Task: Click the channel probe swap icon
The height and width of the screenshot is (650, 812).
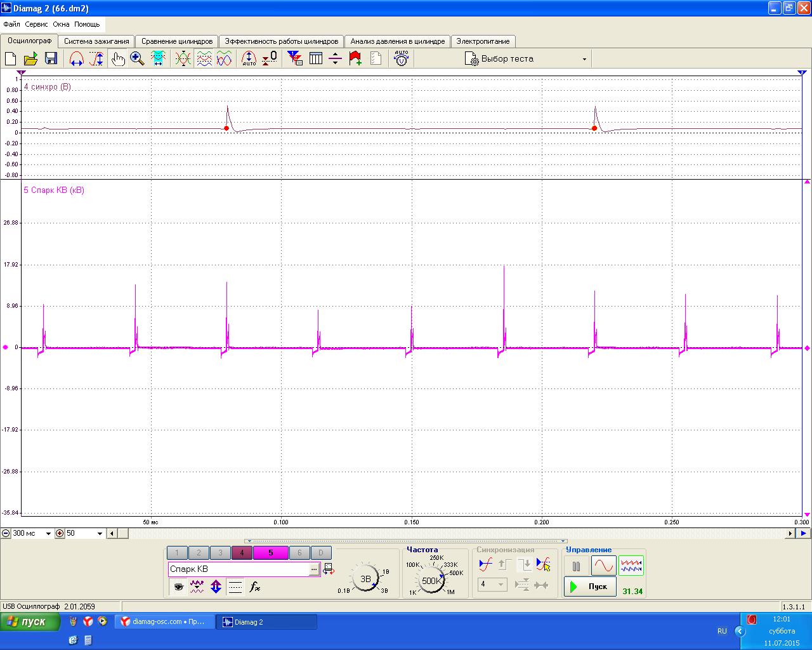Action: pyautogui.click(x=329, y=569)
